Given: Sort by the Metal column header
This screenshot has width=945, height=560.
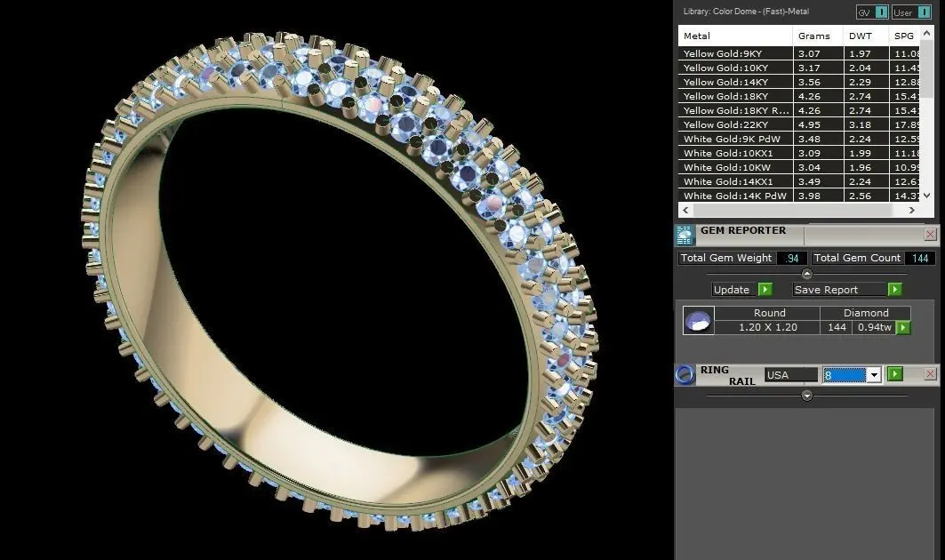Looking at the screenshot, I should click(735, 36).
